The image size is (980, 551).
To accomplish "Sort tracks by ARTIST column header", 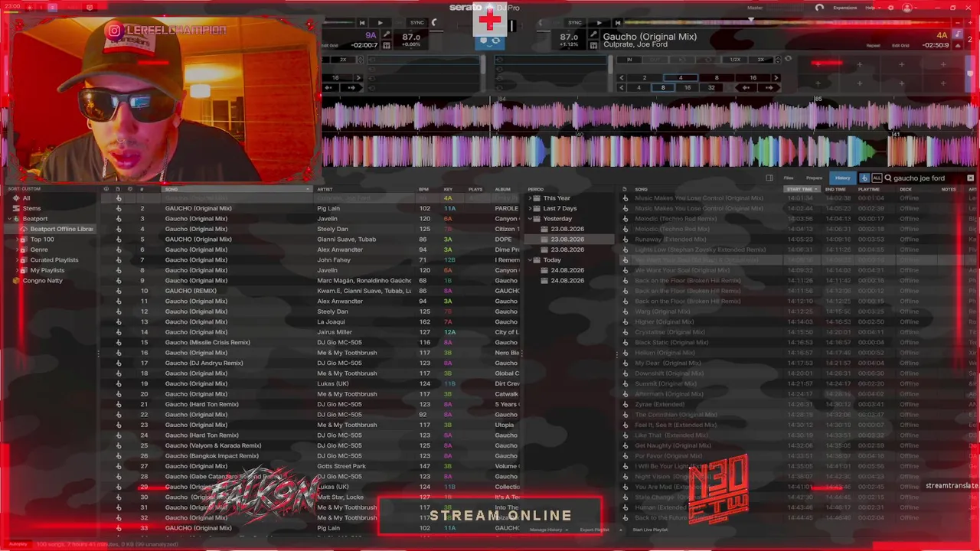I will coord(364,189).
